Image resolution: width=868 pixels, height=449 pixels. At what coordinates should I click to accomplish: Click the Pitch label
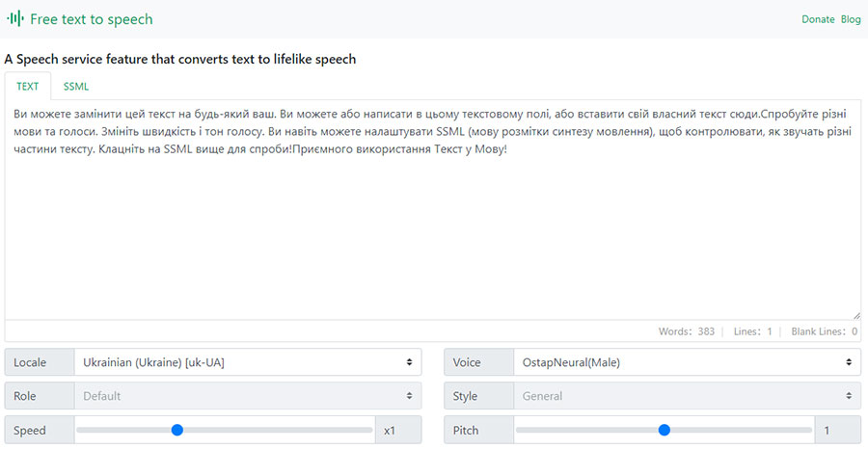(x=479, y=430)
